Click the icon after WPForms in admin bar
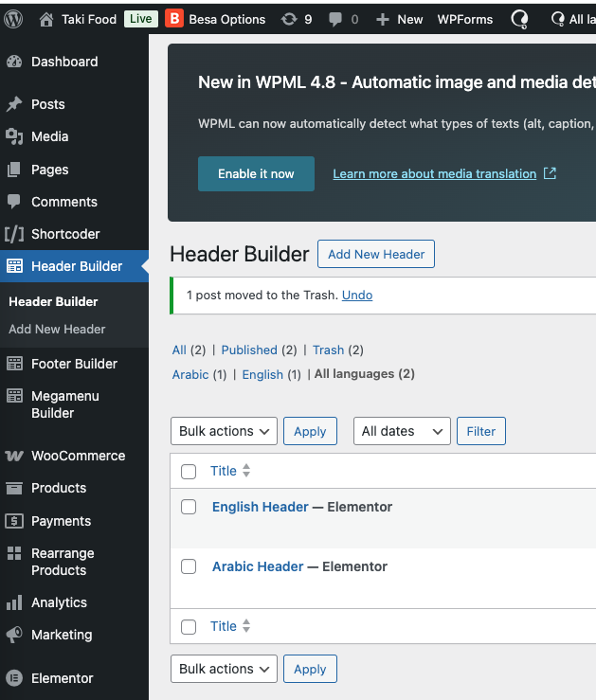Viewport: 596px width, 700px height. 519,20
